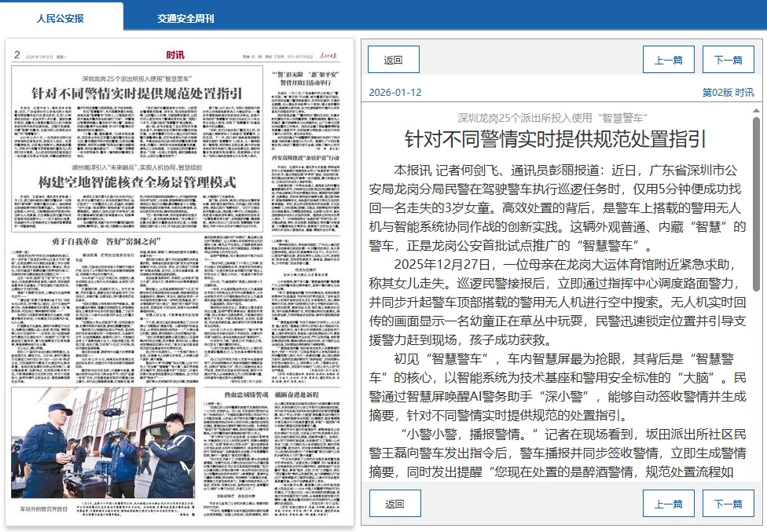The image size is (767, 532).
Task: Click the top 返回 button
Action: click(x=393, y=60)
